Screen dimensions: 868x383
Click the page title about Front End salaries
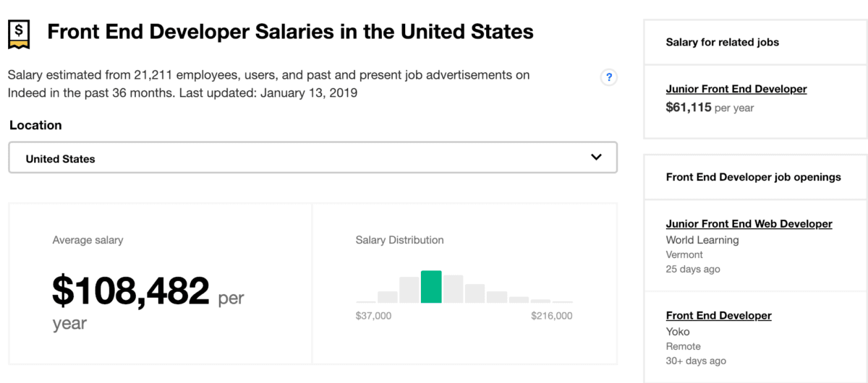pos(290,32)
